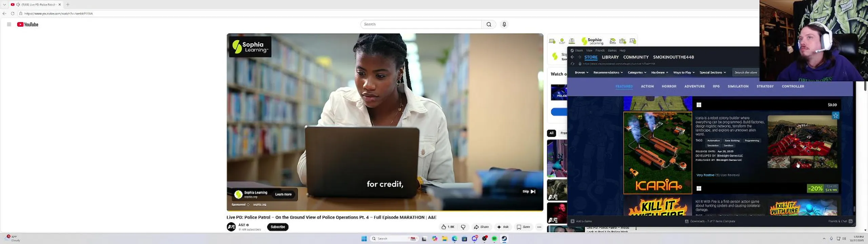Open the Ask AI button under the video

(502, 227)
